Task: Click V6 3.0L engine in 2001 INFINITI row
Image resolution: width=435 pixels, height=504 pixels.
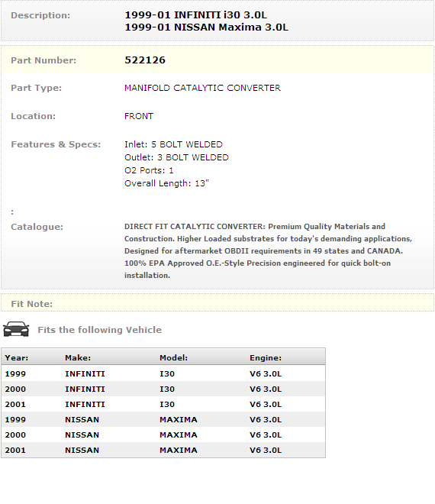Action: 266,405
